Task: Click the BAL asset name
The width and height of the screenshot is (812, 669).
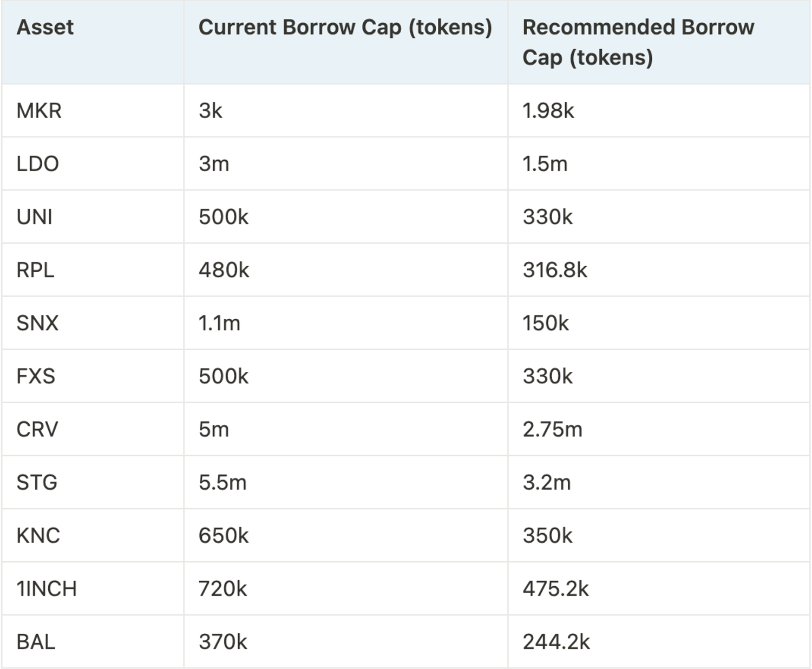Action: click(x=36, y=641)
